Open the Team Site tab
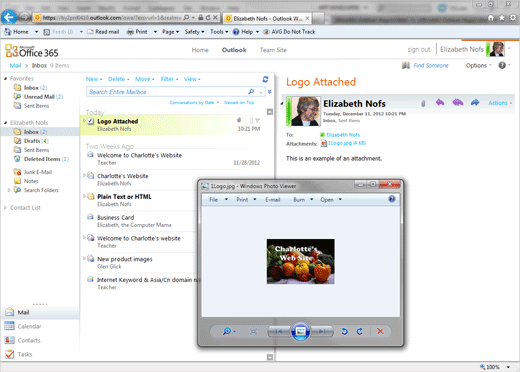520x372 pixels. click(273, 50)
